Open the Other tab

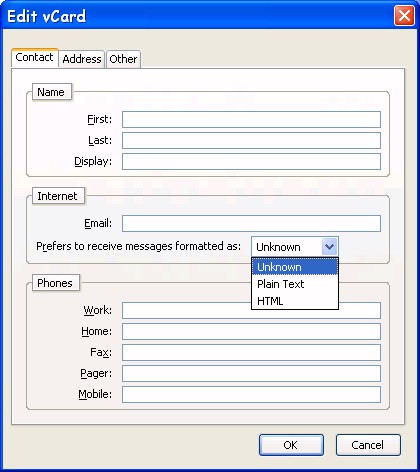tap(123, 59)
